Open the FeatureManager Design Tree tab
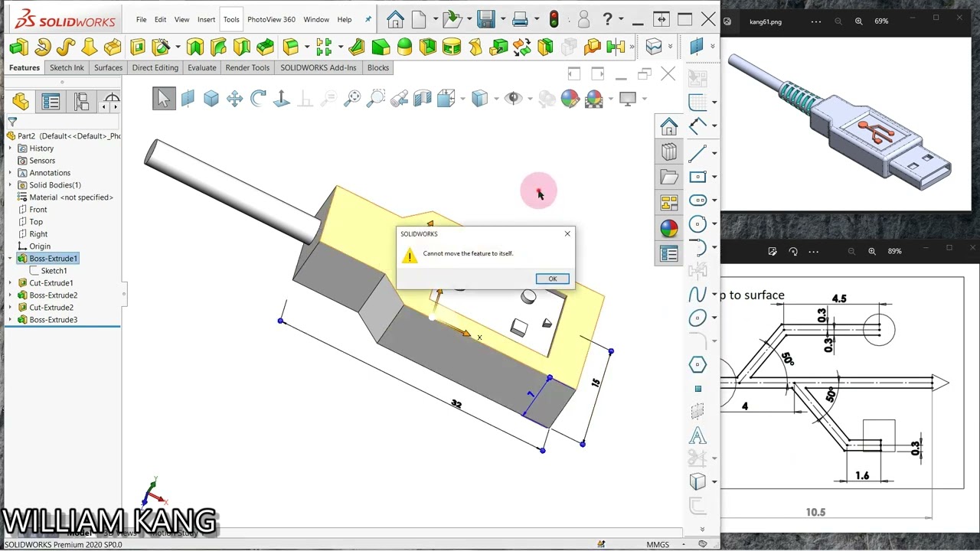Screen dimensions: 980x551 (x=21, y=102)
